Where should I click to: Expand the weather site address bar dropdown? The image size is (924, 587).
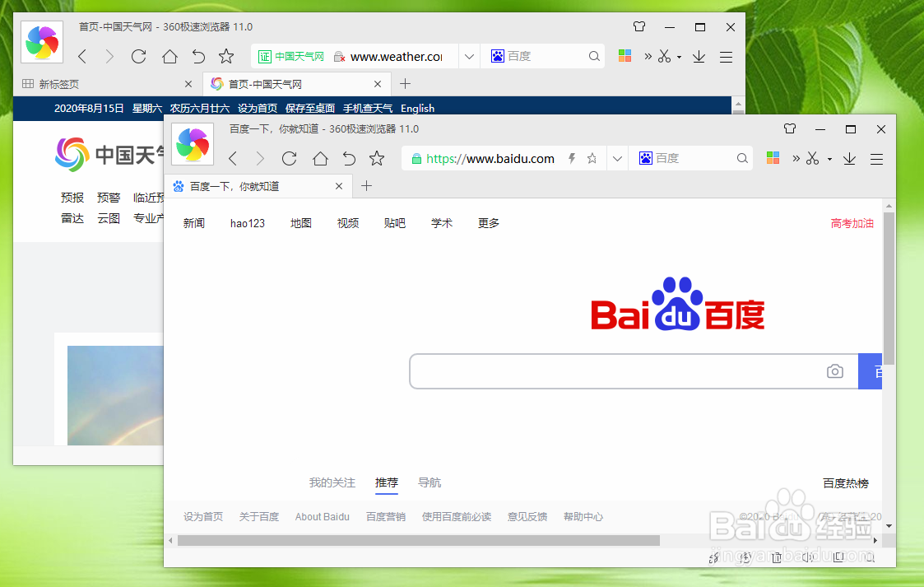tap(468, 56)
